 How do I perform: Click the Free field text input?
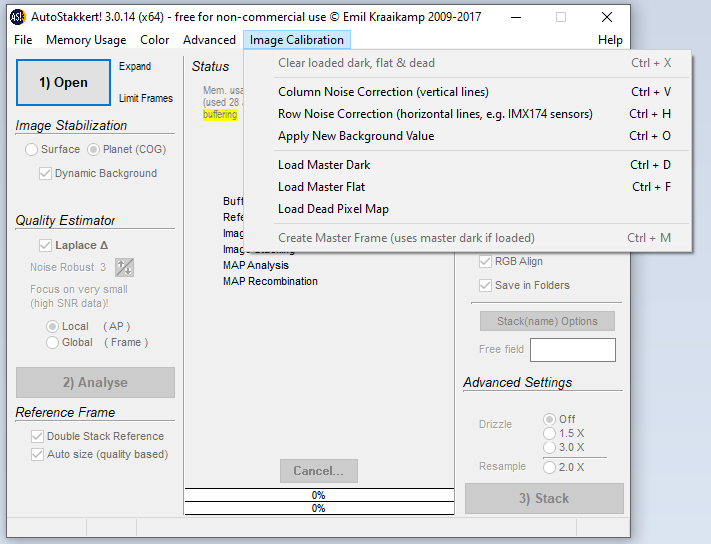coord(573,350)
